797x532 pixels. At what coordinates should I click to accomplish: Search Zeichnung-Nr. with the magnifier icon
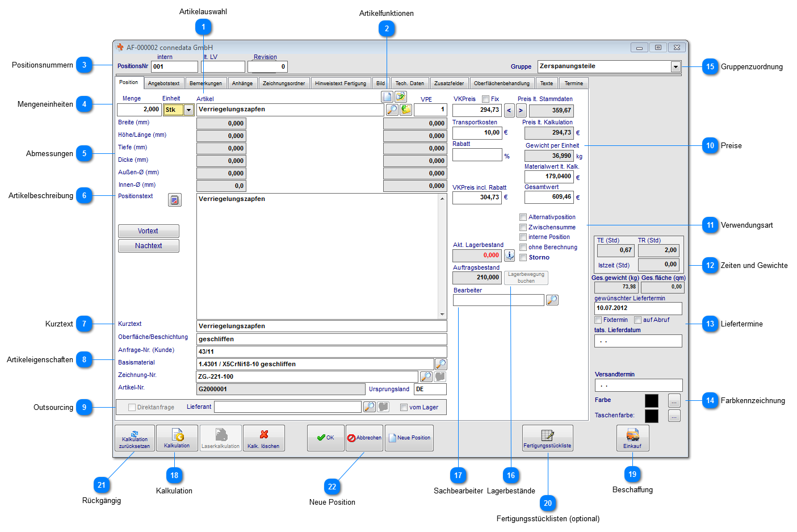[426, 376]
